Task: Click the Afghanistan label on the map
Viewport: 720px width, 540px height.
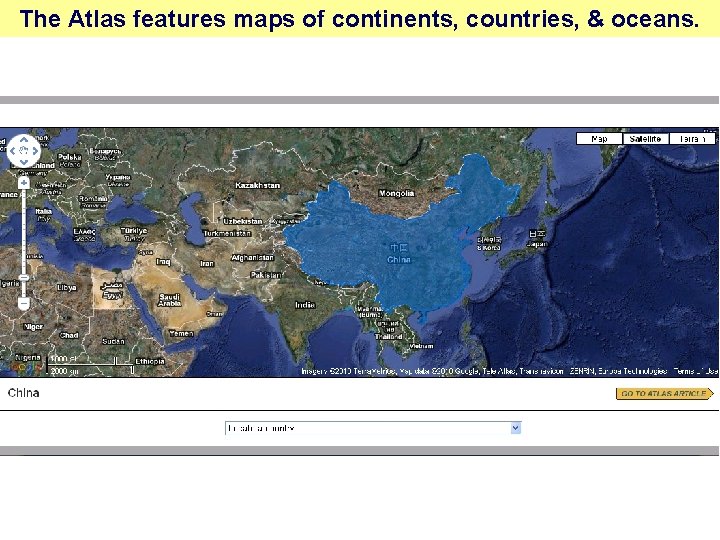Action: pos(253,258)
